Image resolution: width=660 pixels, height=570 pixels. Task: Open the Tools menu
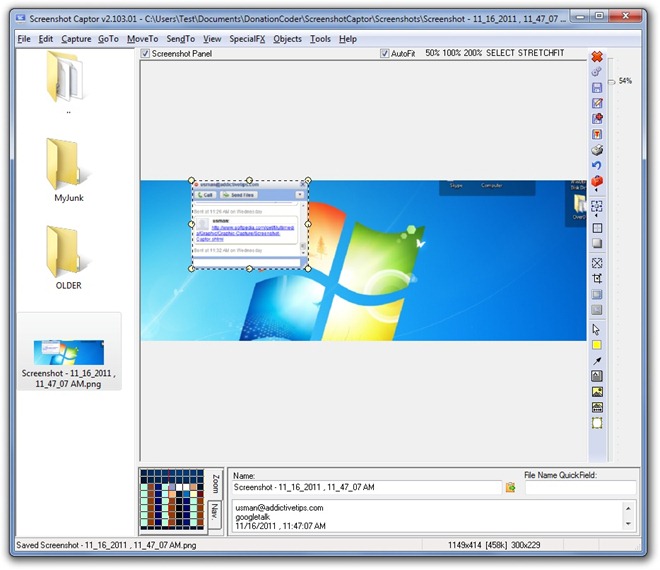pyautogui.click(x=320, y=39)
